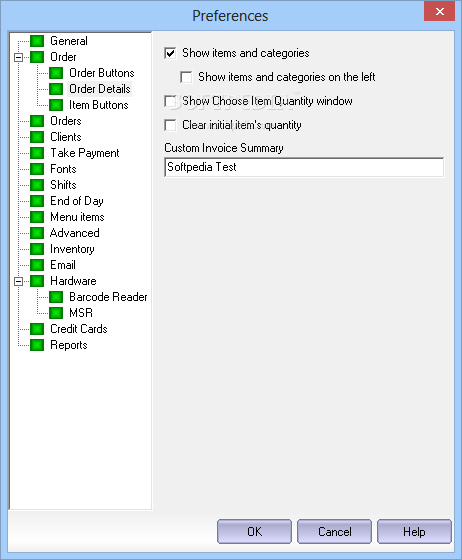Click the green icon next to Order Buttons
462x560 pixels.
click(56, 73)
